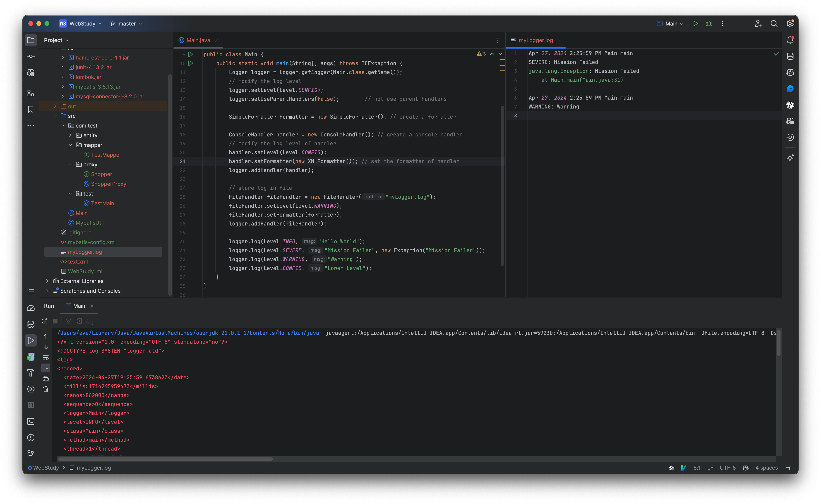This screenshot has height=504, width=821.
Task: Open the Structure tool window
Action: [x=31, y=94]
